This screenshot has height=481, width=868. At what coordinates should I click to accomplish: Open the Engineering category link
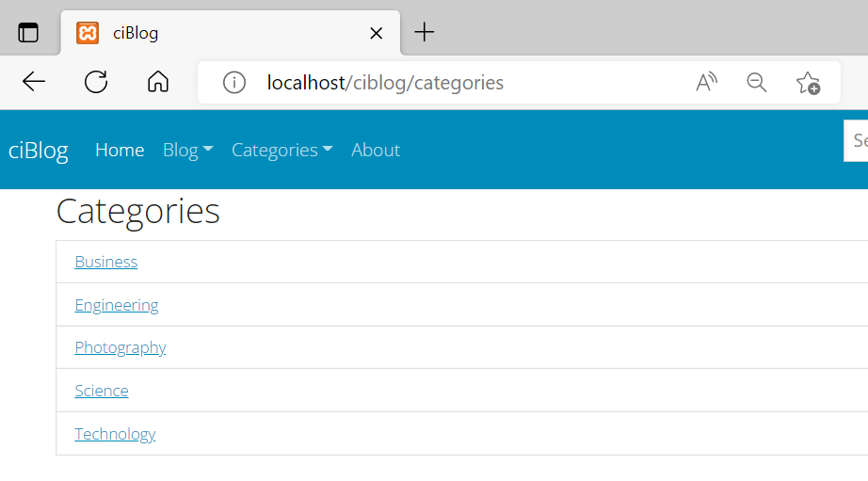click(x=116, y=305)
